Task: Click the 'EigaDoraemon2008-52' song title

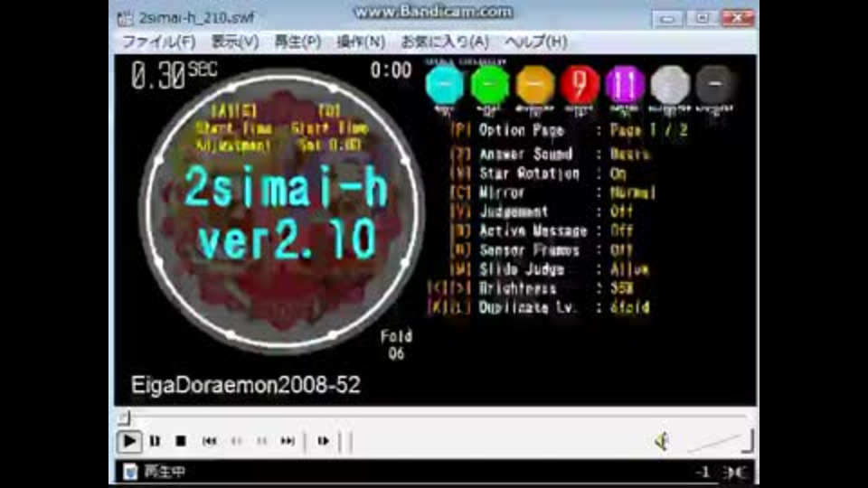Action: [246, 385]
